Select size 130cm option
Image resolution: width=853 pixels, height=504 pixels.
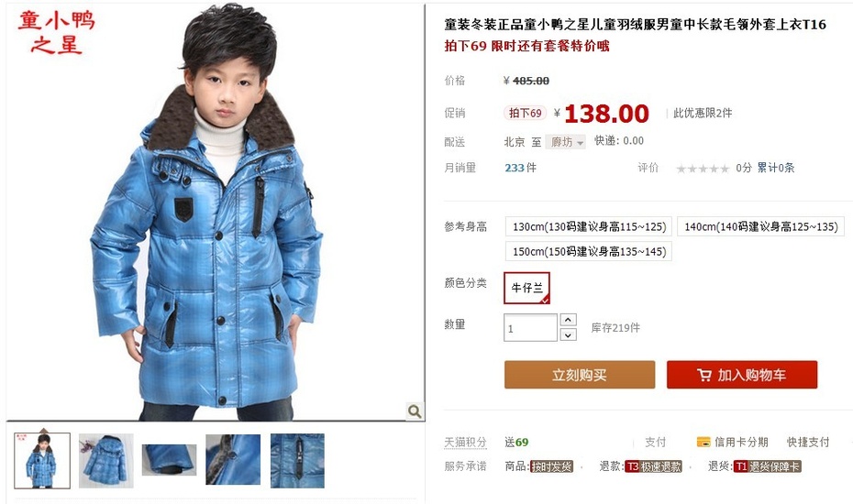589,226
